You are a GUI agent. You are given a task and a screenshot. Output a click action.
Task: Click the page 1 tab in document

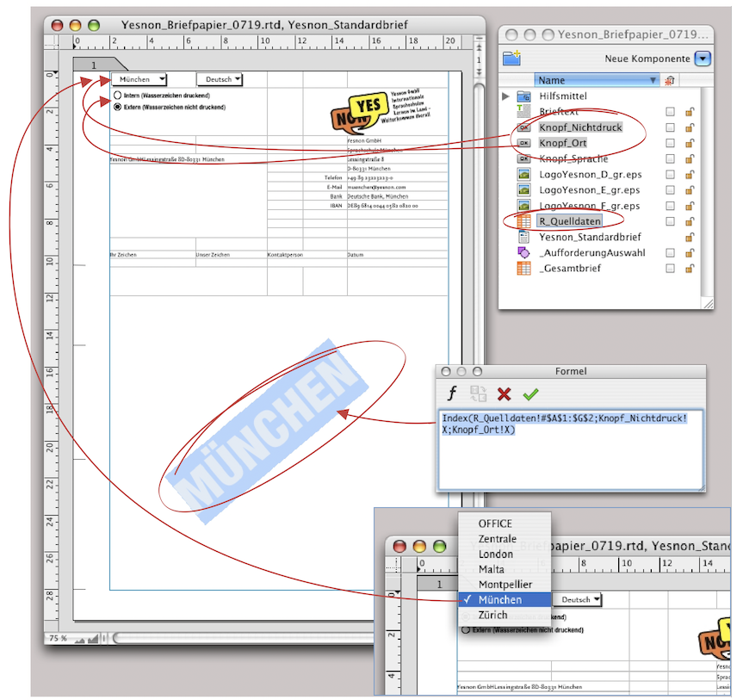(95, 65)
